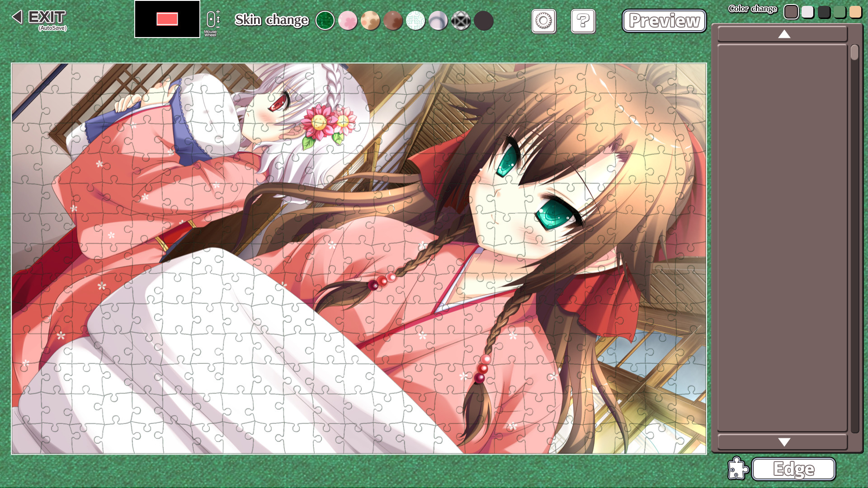The image size is (868, 488).
Task: Select the dark cross-pattern skin swatch
Action: (461, 21)
